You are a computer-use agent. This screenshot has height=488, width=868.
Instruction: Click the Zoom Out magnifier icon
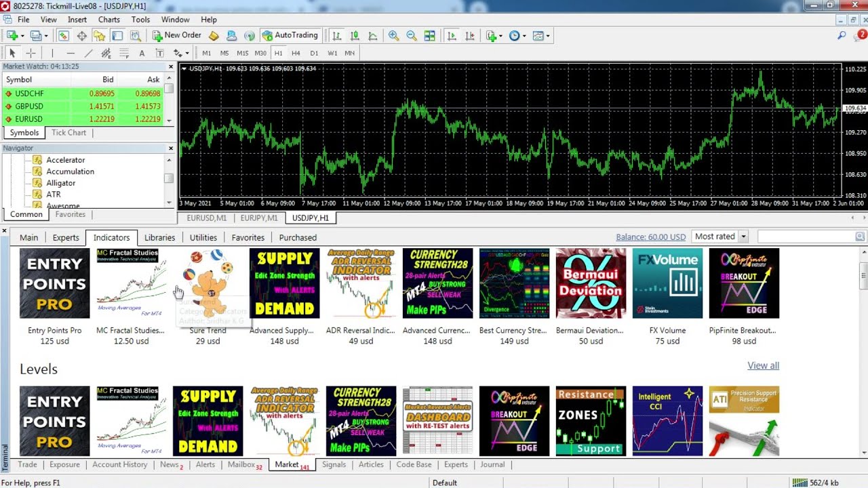tap(412, 35)
